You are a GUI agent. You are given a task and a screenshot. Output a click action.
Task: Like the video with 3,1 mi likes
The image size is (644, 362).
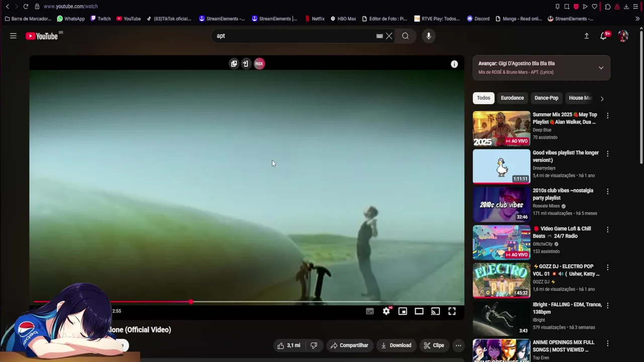(x=288, y=345)
